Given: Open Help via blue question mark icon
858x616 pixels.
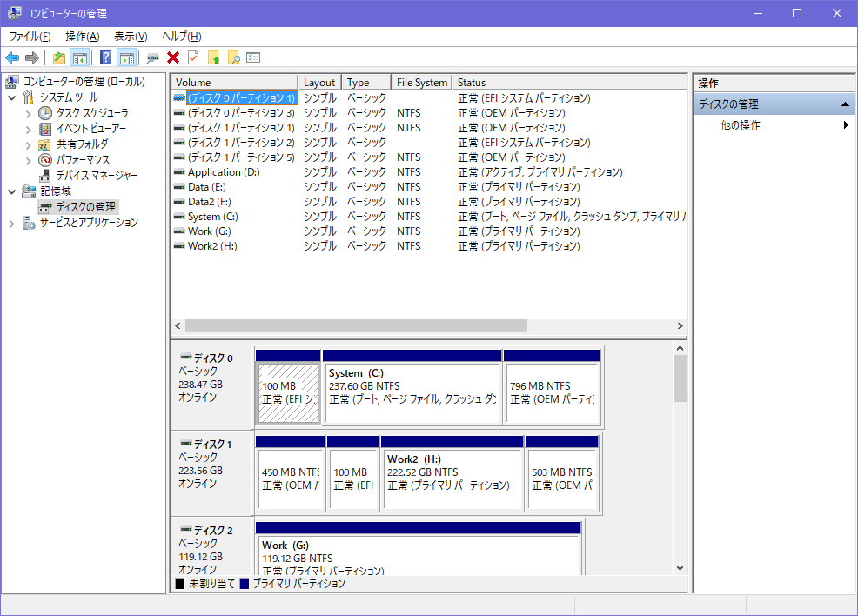Looking at the screenshot, I should [105, 57].
